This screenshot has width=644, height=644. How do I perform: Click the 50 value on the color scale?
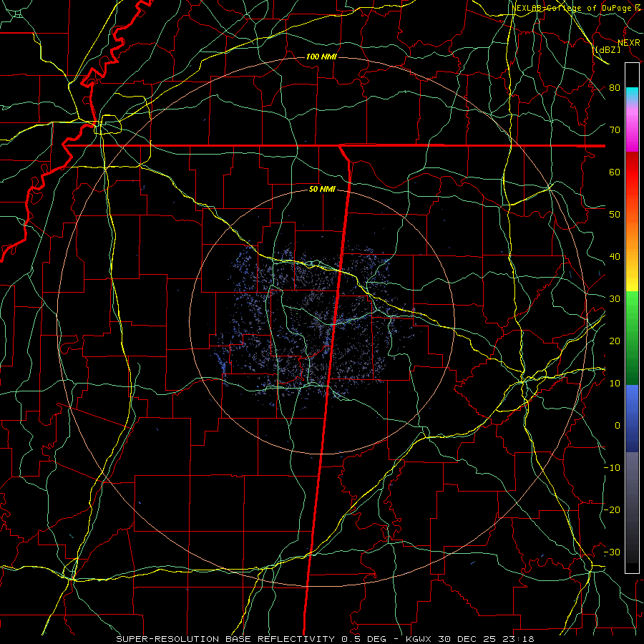click(x=615, y=215)
